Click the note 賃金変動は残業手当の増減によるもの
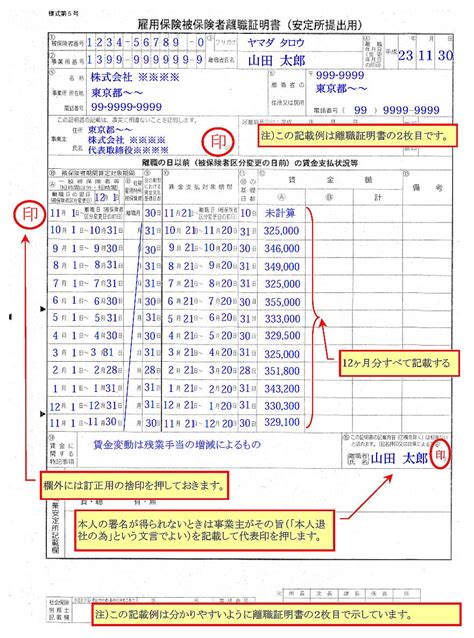The width and height of the screenshot is (474, 638). coord(177,445)
